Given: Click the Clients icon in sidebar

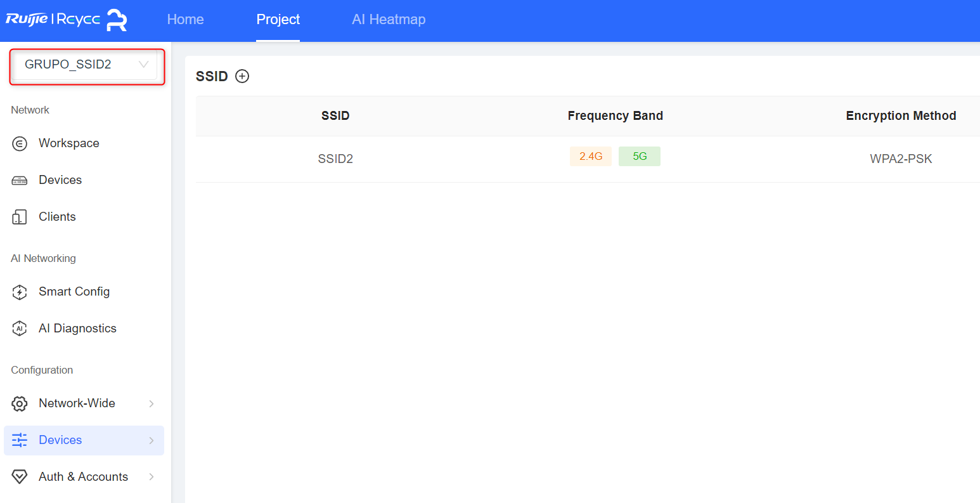Looking at the screenshot, I should pyautogui.click(x=20, y=217).
